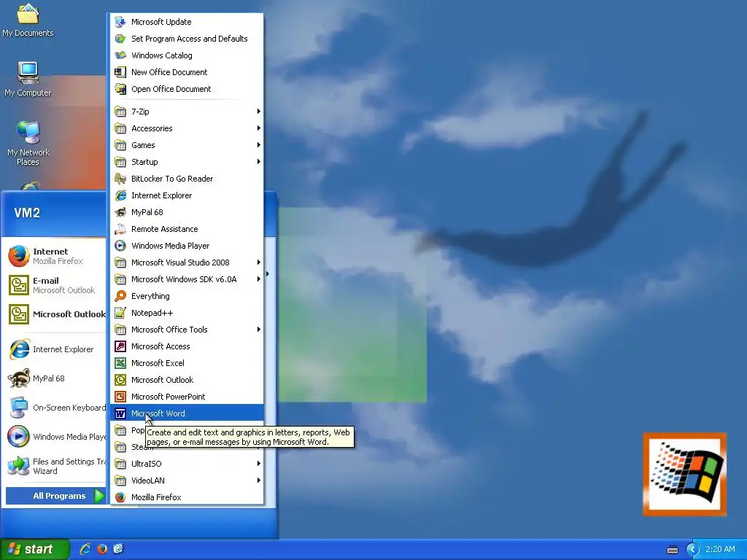Image resolution: width=747 pixels, height=560 pixels.
Task: Open Microsoft Update from programs list
Action: [x=187, y=22]
